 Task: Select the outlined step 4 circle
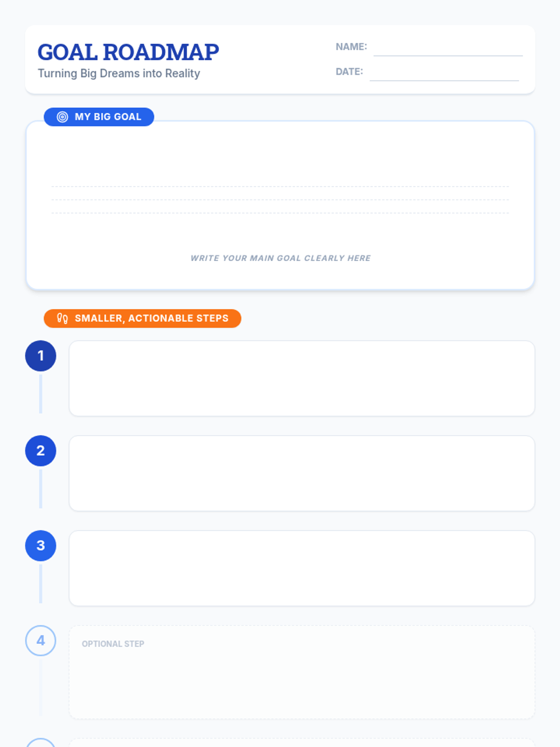(41, 641)
